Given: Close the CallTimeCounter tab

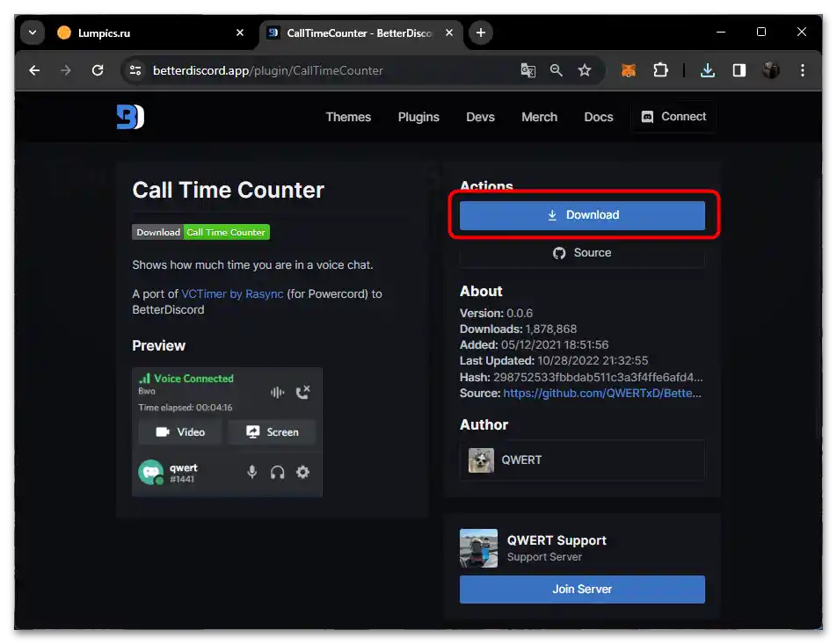Looking at the screenshot, I should [x=449, y=33].
